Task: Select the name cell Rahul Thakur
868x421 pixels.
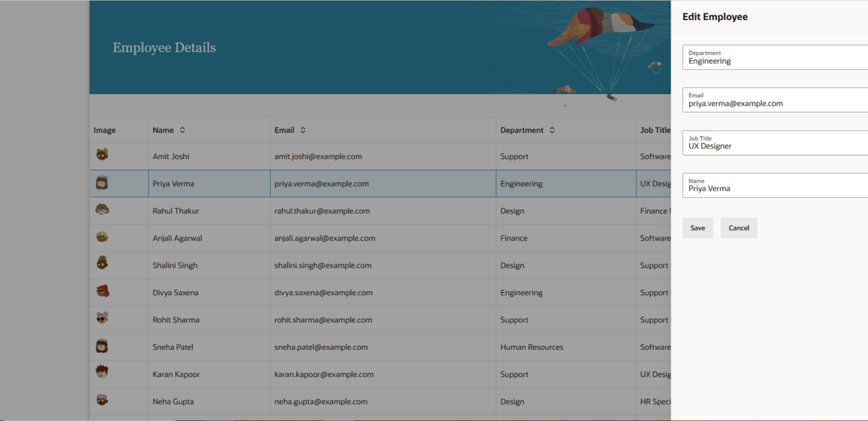Action: tap(209, 210)
